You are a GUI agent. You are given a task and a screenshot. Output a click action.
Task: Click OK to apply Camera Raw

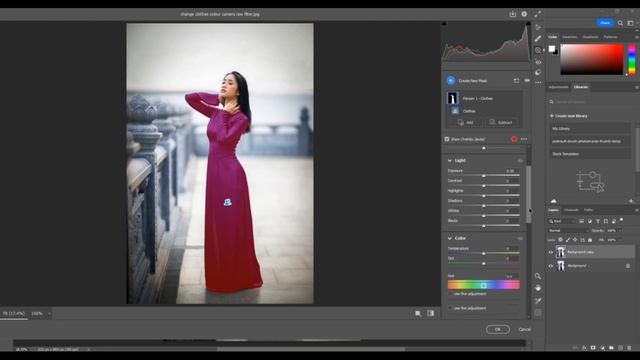click(498, 329)
